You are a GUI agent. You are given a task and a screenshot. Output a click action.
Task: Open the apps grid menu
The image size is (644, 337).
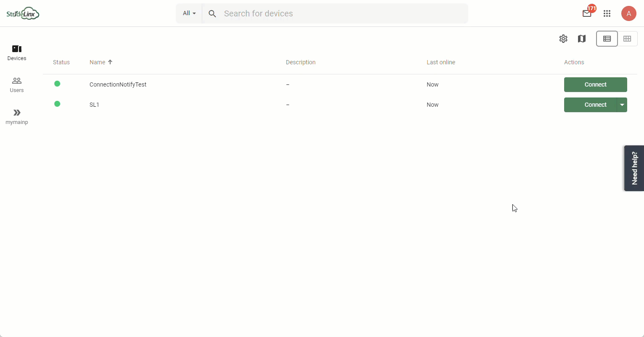point(607,13)
